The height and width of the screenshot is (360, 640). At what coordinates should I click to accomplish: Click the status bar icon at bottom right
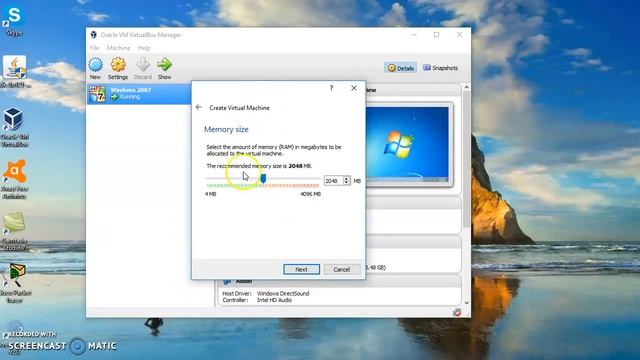click(x=457, y=312)
